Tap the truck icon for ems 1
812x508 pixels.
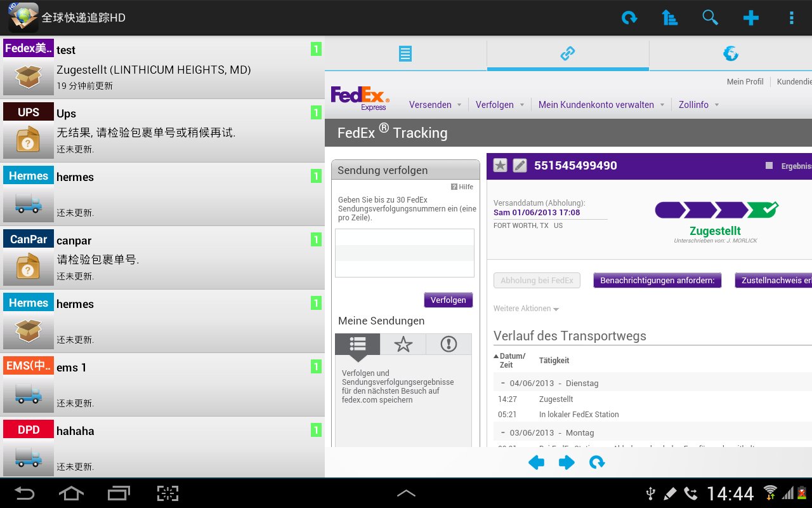29,394
